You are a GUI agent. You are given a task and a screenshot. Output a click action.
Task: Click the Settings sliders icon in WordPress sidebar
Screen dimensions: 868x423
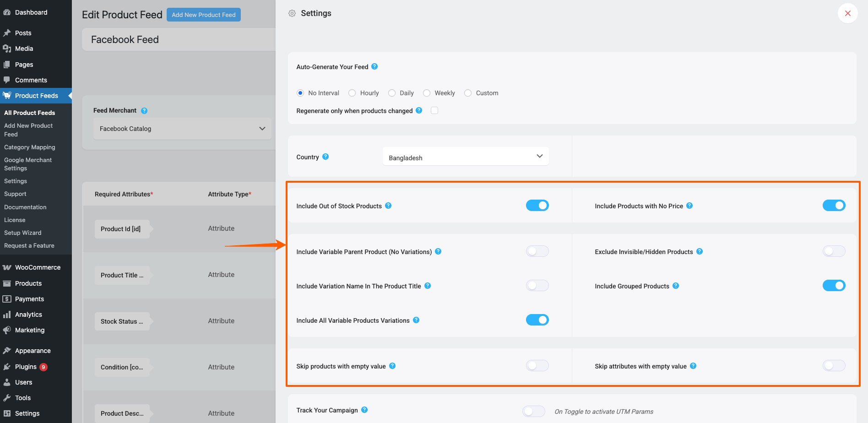click(7, 413)
